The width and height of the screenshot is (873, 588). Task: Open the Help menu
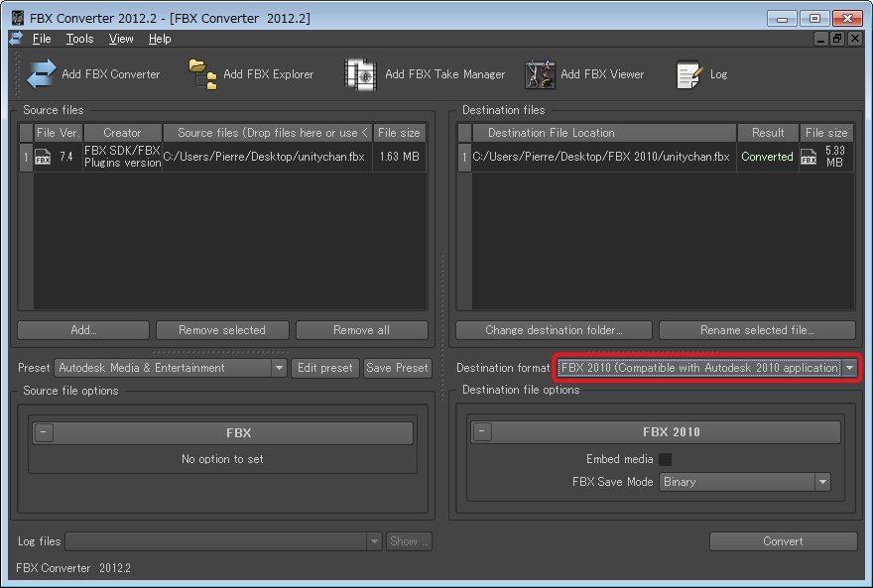(x=160, y=39)
